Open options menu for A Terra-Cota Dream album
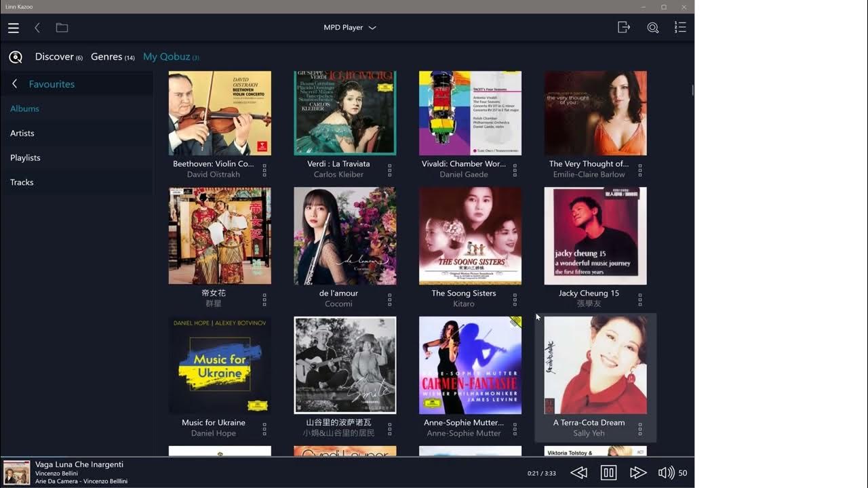Screen dimensions: 868x488 click(x=640, y=428)
